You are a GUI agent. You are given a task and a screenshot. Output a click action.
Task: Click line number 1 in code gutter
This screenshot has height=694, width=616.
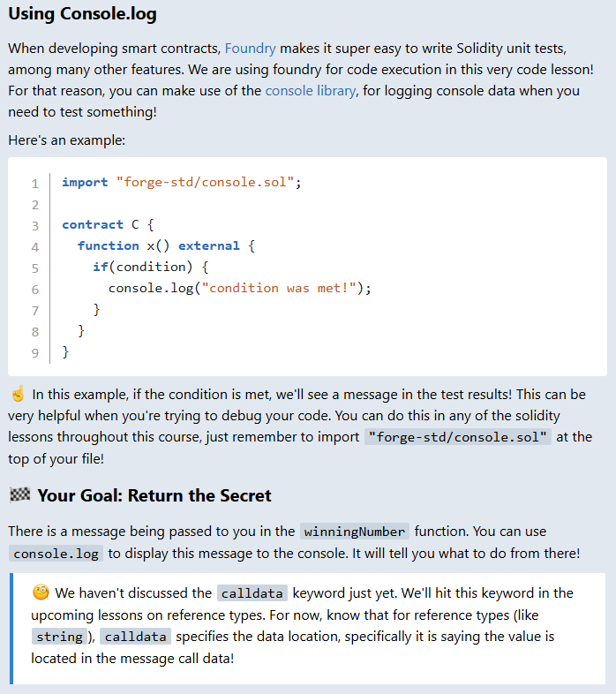[x=34, y=184]
